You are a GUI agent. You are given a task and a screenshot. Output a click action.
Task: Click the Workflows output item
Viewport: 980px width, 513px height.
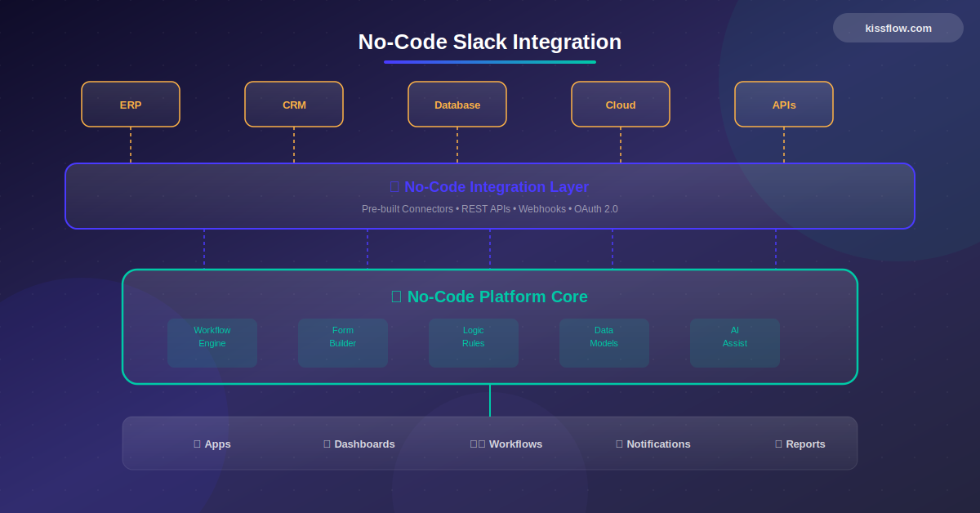(x=506, y=444)
